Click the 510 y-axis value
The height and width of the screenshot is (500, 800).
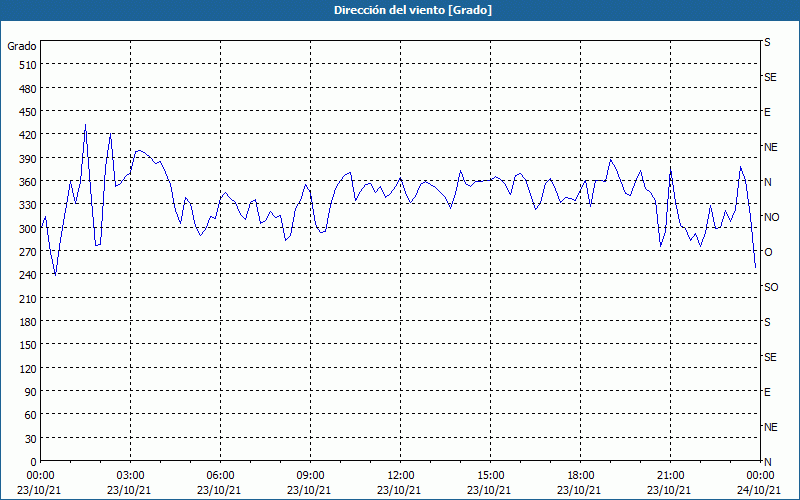point(28,65)
